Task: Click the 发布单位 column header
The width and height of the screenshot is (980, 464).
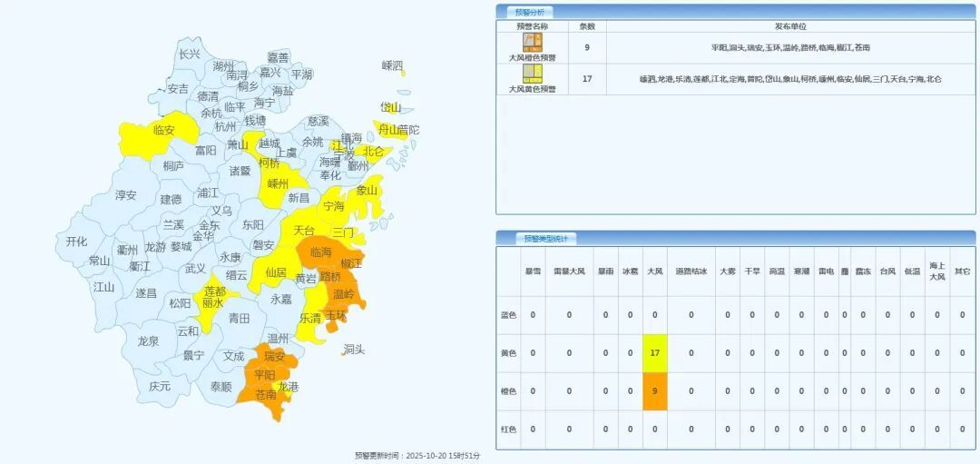Action: tap(790, 26)
